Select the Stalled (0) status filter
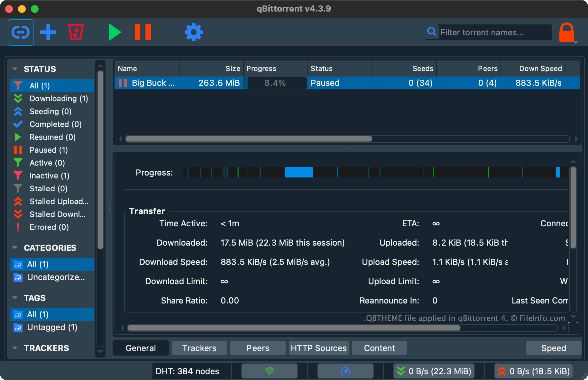The height and width of the screenshot is (380, 588). [52, 188]
